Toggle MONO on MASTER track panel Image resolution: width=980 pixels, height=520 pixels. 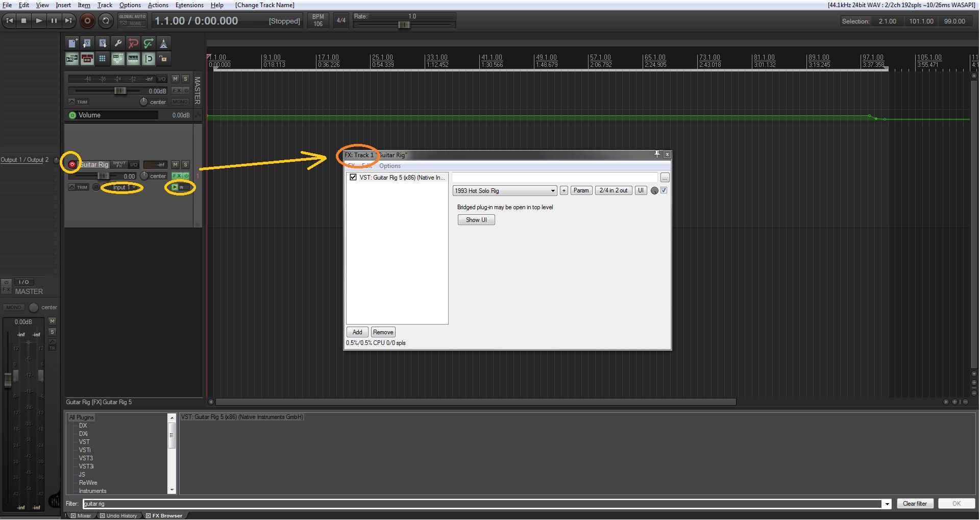(x=180, y=102)
